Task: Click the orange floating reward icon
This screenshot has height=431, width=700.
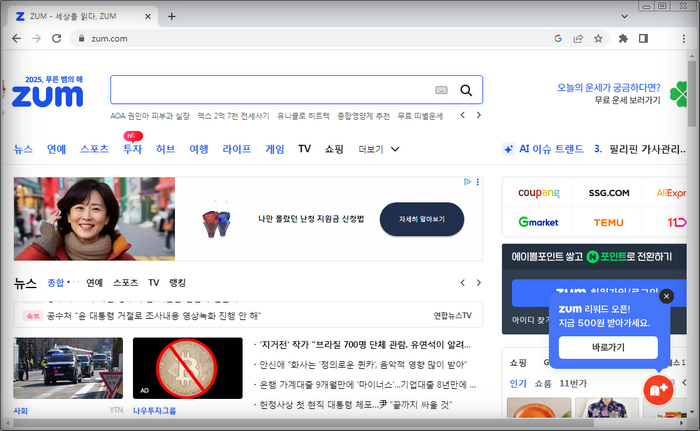Action: [x=658, y=390]
